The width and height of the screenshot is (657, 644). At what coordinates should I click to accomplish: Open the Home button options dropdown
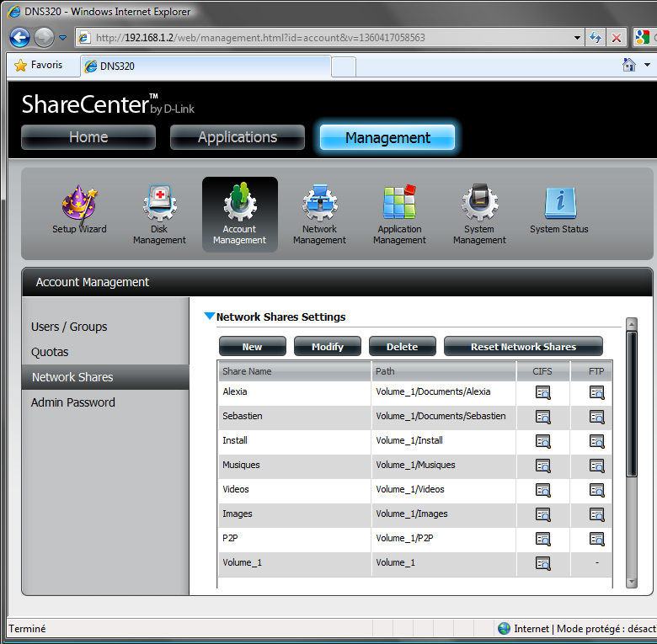(647, 65)
